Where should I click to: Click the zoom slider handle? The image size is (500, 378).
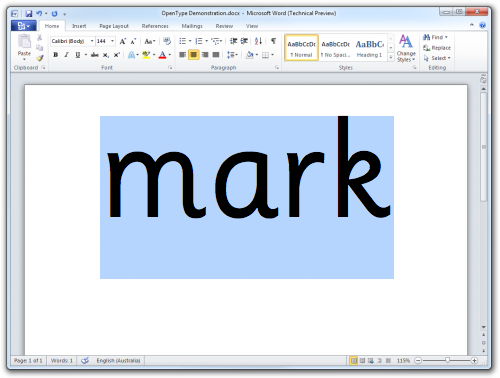coord(447,360)
